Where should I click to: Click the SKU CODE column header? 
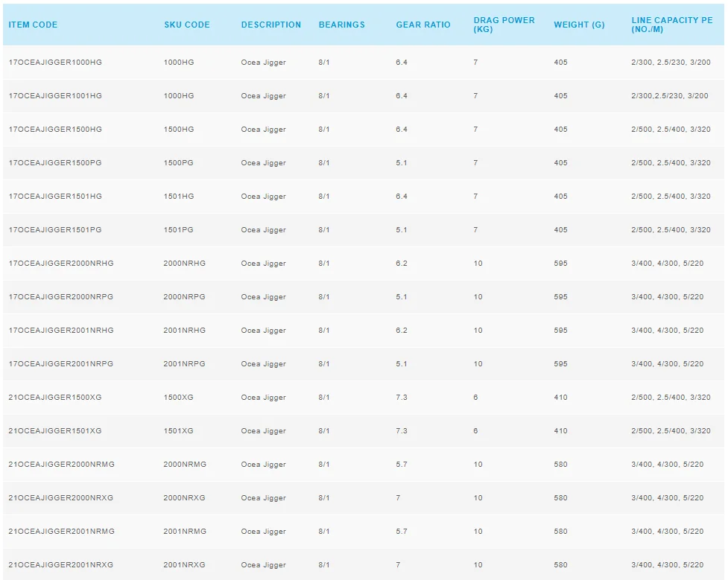(187, 25)
